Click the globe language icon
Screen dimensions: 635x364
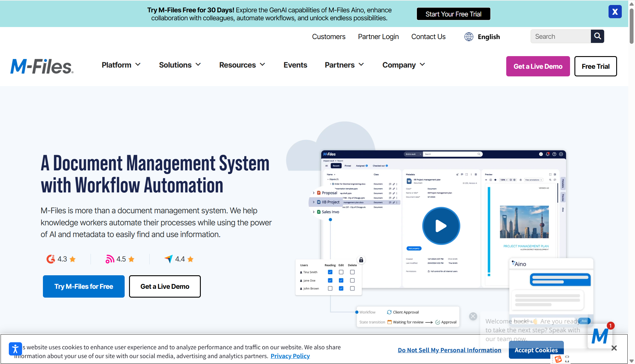pos(469,37)
